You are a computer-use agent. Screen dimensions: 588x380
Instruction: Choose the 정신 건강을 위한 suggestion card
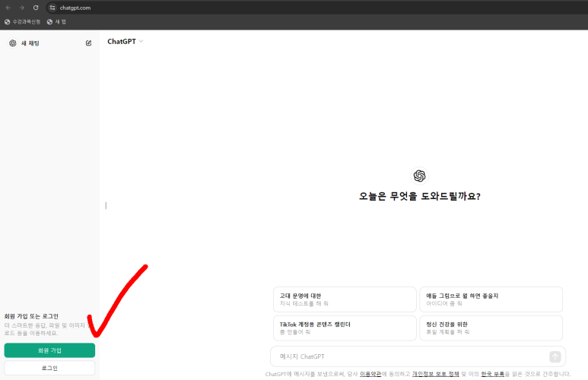[x=491, y=328]
